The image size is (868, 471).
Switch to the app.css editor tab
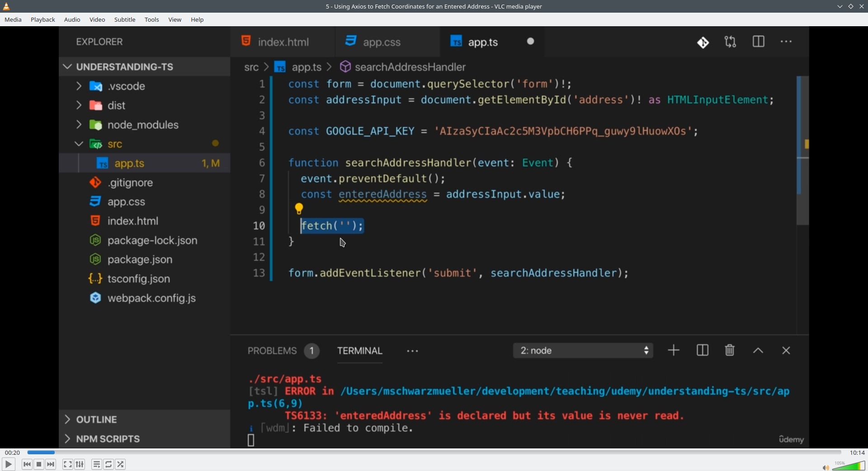(387, 42)
